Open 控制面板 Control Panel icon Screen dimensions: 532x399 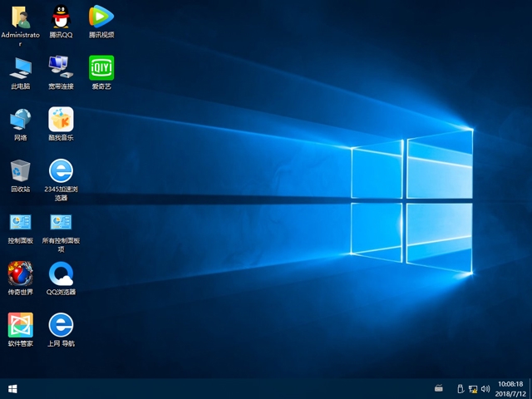pyautogui.click(x=20, y=222)
